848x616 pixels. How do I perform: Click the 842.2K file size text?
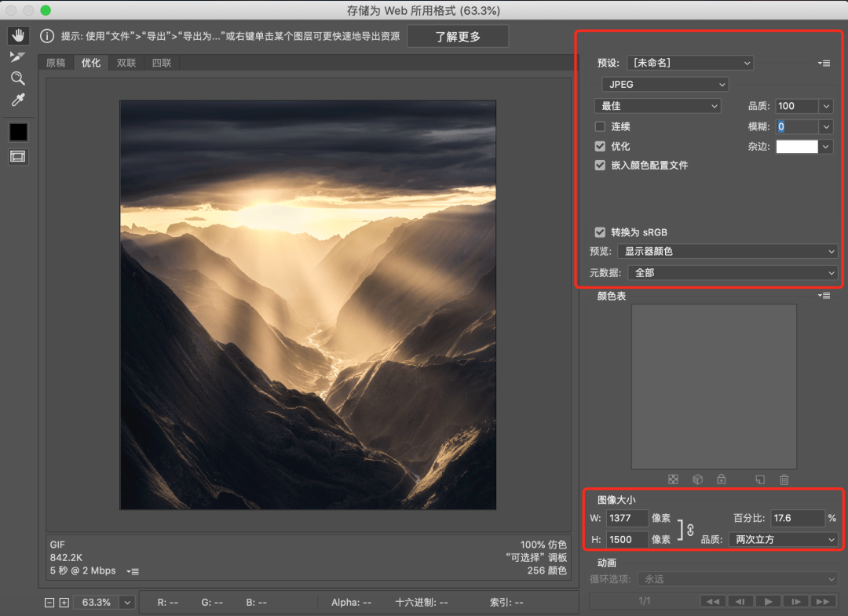pyautogui.click(x=66, y=558)
